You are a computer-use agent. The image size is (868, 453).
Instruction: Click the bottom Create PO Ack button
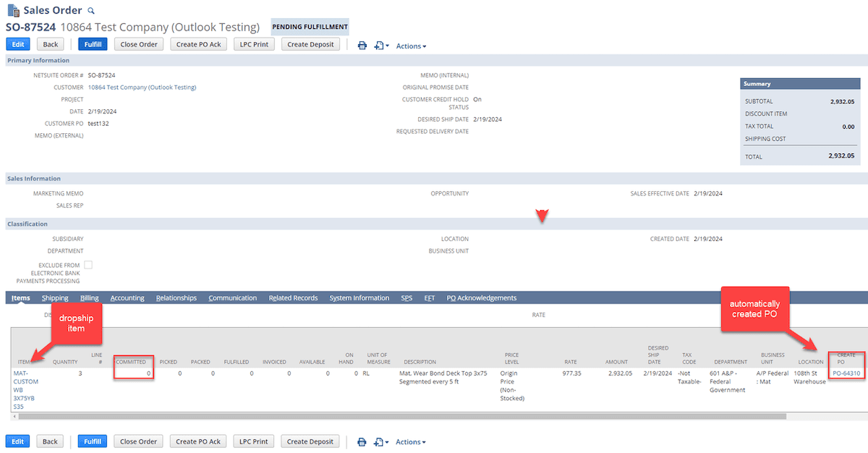tap(198, 441)
